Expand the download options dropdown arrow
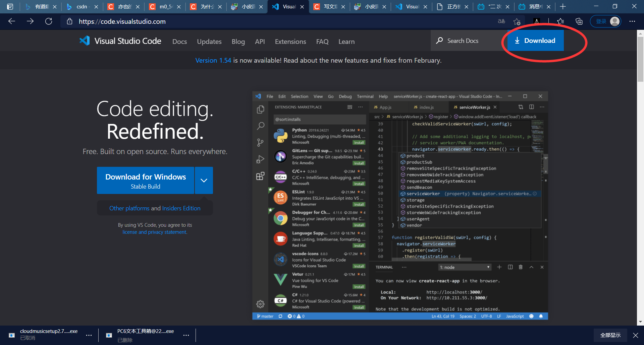Image resolution: width=644 pixels, height=345 pixels. click(204, 181)
